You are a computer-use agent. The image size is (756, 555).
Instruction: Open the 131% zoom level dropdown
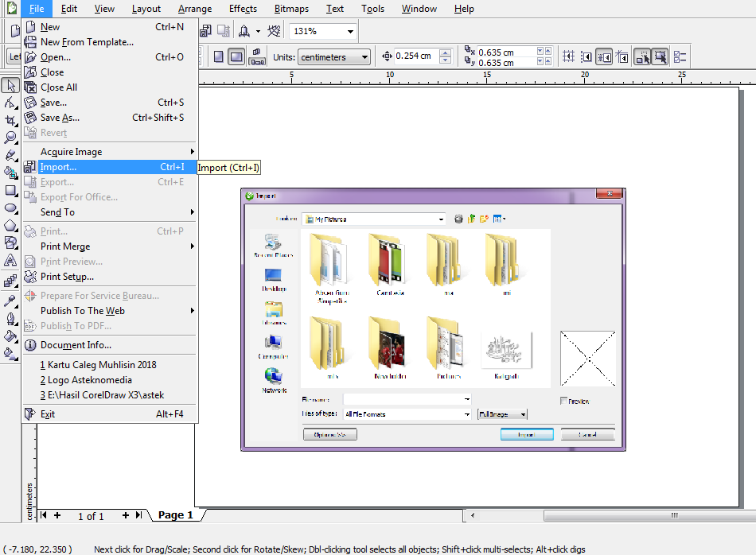350,31
